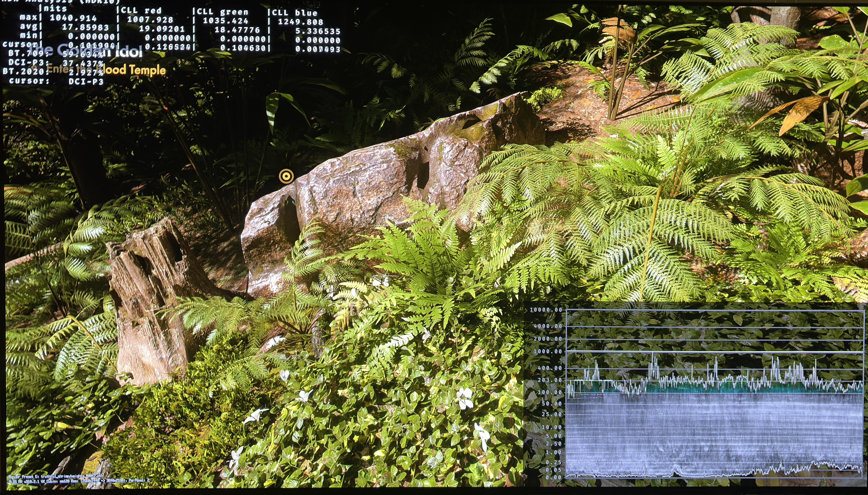The height and width of the screenshot is (495, 868).
Task: Click the 'CLL green' column header
Action: 223,12
